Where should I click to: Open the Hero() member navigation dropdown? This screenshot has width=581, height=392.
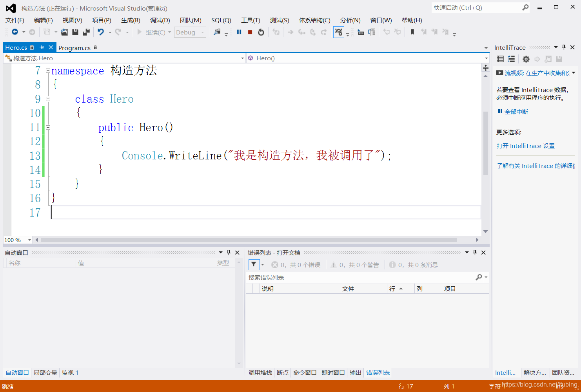click(486, 58)
